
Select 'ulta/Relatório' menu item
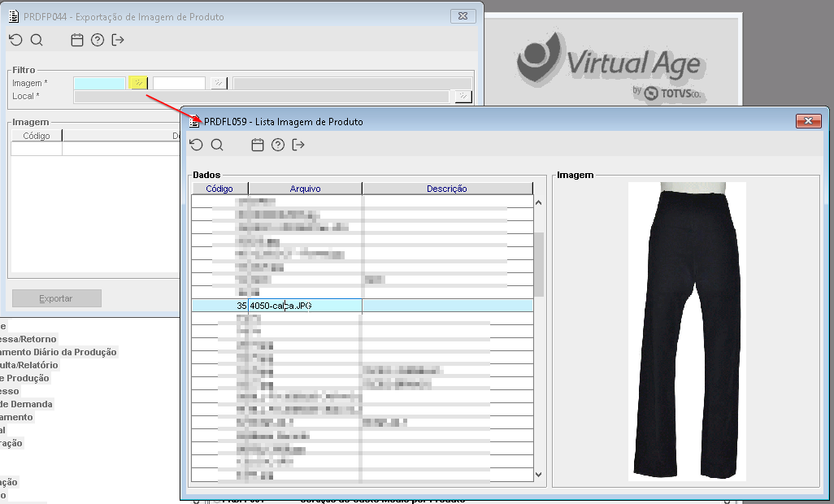click(29, 365)
